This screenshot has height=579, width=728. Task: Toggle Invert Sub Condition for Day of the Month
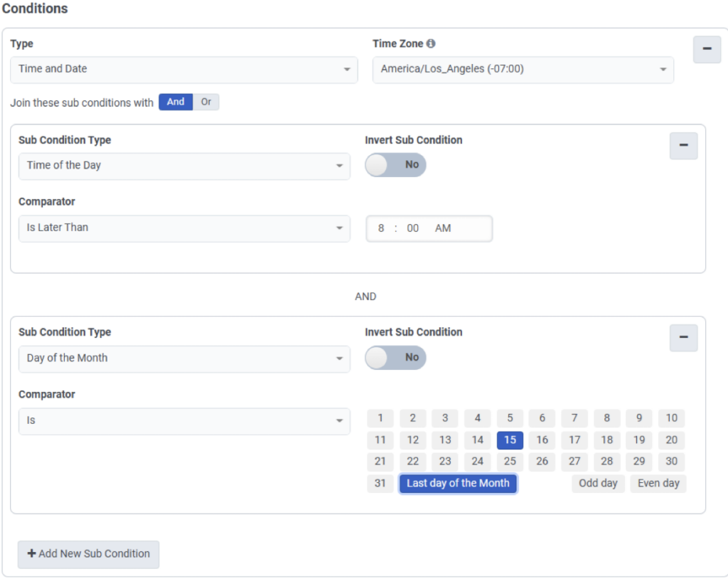tap(395, 357)
